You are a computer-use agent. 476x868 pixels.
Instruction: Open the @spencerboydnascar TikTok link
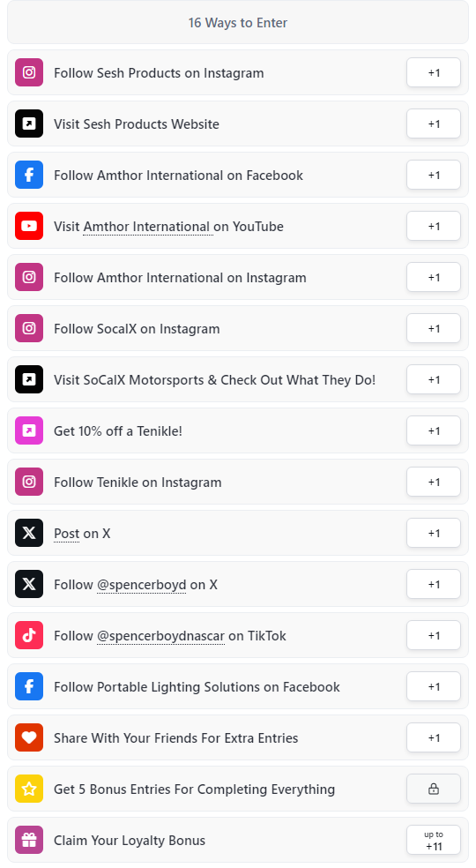[160, 635]
